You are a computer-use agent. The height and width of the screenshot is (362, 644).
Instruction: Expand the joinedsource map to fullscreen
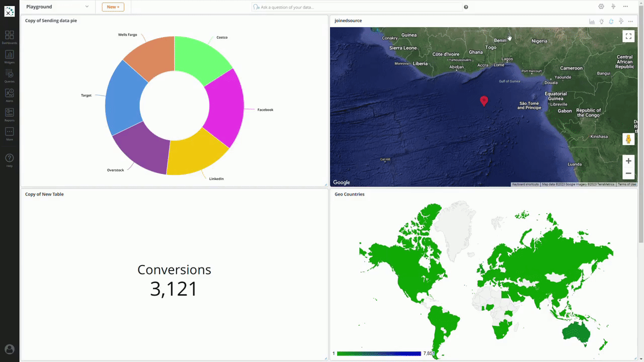[628, 36]
